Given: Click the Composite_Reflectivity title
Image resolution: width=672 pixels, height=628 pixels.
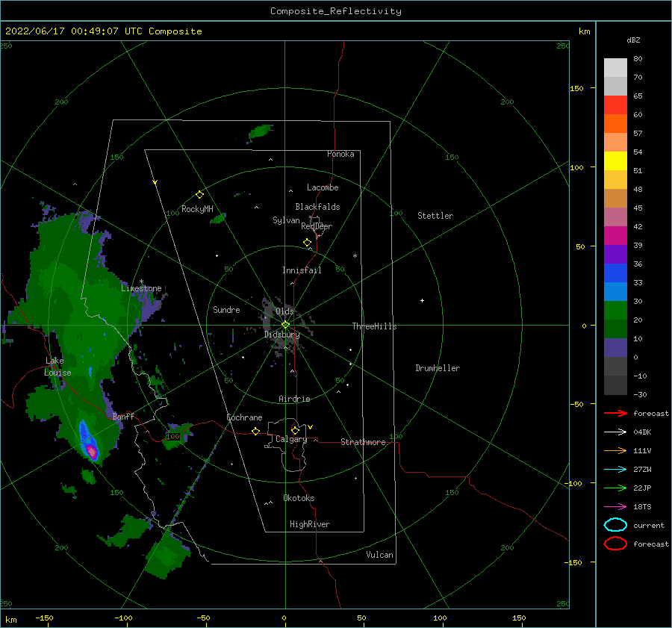Looking at the screenshot, I should (335, 11).
